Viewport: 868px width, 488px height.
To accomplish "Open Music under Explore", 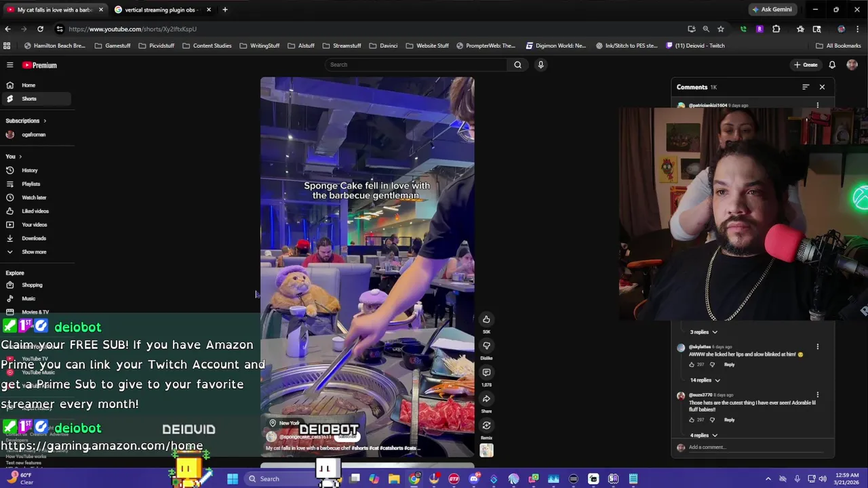I will [x=37, y=298].
